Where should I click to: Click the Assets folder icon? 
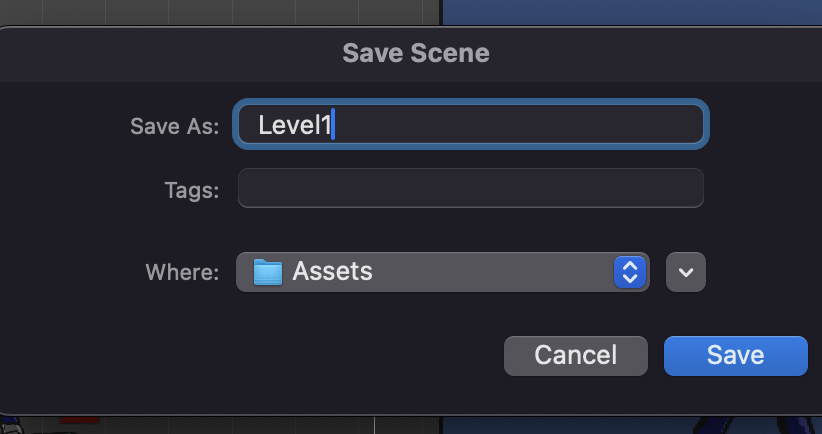[x=268, y=271]
